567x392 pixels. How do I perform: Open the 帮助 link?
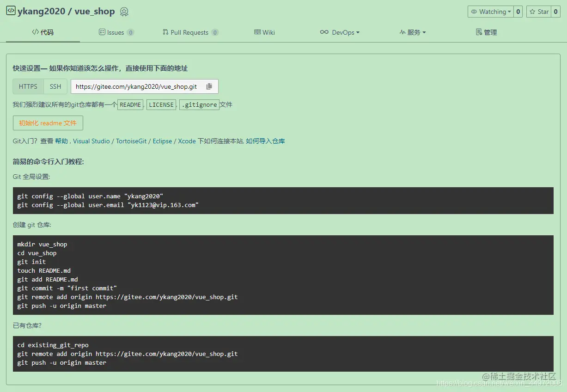coord(61,141)
